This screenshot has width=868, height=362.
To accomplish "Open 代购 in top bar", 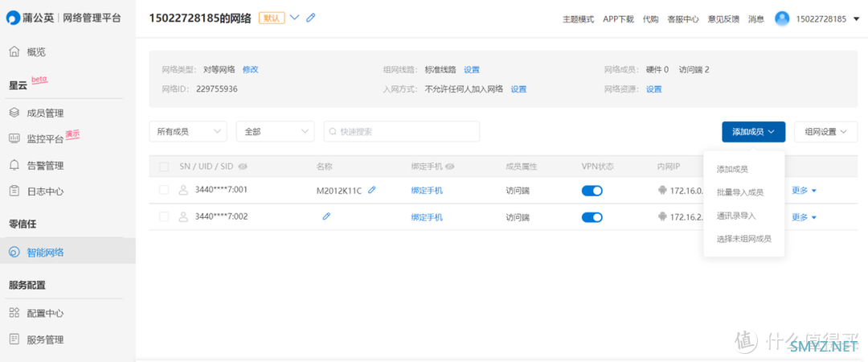I will click(650, 19).
